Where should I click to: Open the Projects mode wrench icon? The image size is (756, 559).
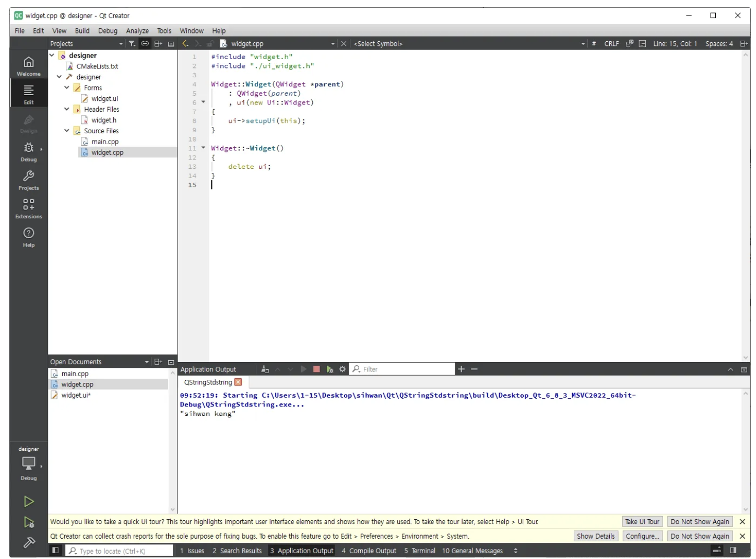point(29,180)
